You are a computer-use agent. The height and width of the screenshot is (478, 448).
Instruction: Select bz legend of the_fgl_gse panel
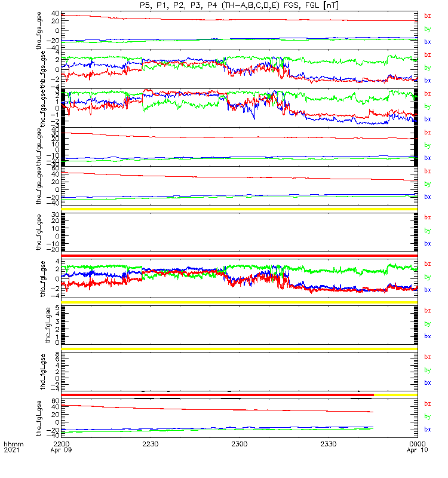coord(428,404)
